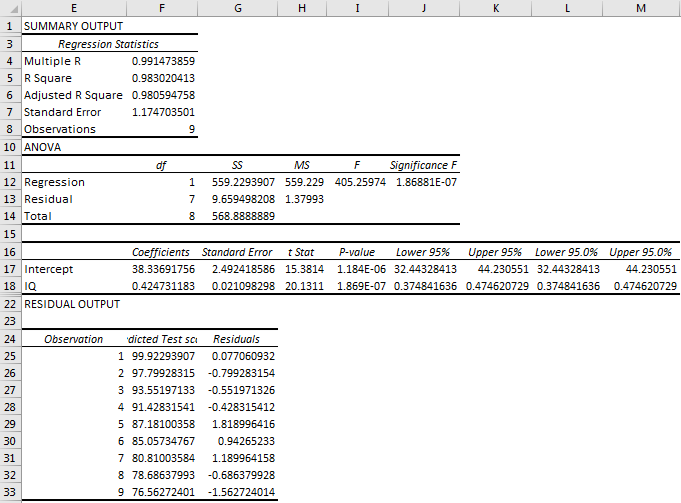The height and width of the screenshot is (503, 681).
Task: Select column K header
Action: click(x=496, y=8)
